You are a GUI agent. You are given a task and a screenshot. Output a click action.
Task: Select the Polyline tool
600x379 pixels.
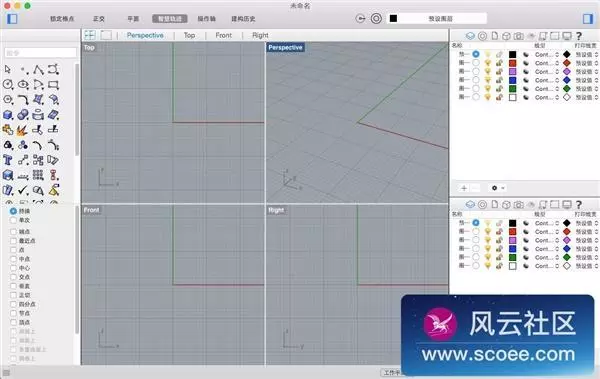click(x=38, y=69)
